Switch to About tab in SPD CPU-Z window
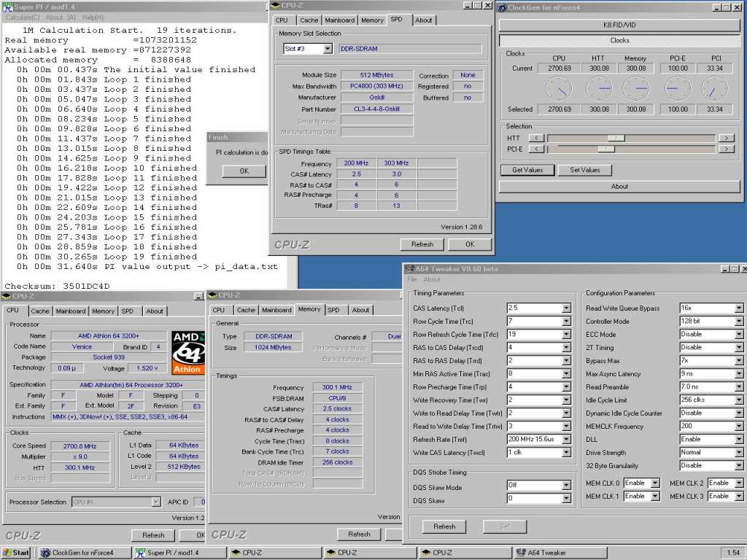Screen dimensions: 747x560 (424, 20)
